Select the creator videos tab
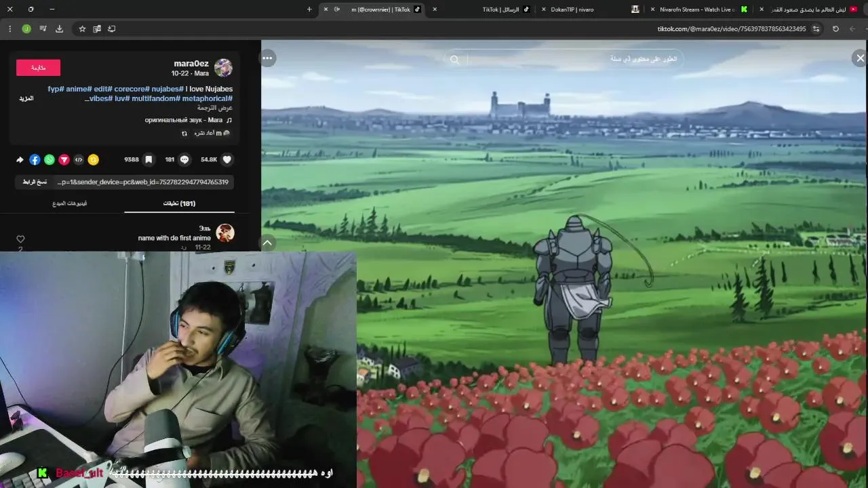868x488 pixels. (x=70, y=203)
